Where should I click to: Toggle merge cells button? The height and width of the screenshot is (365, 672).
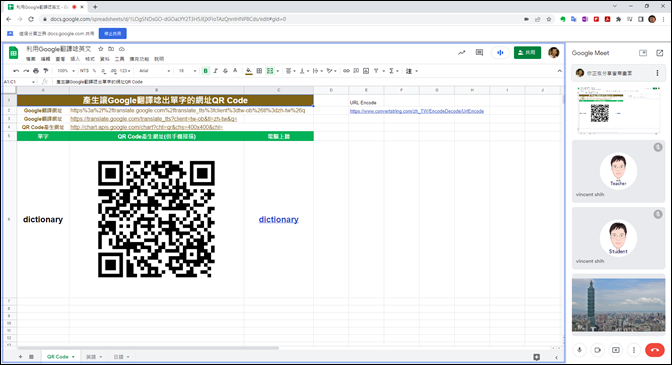[x=270, y=71]
